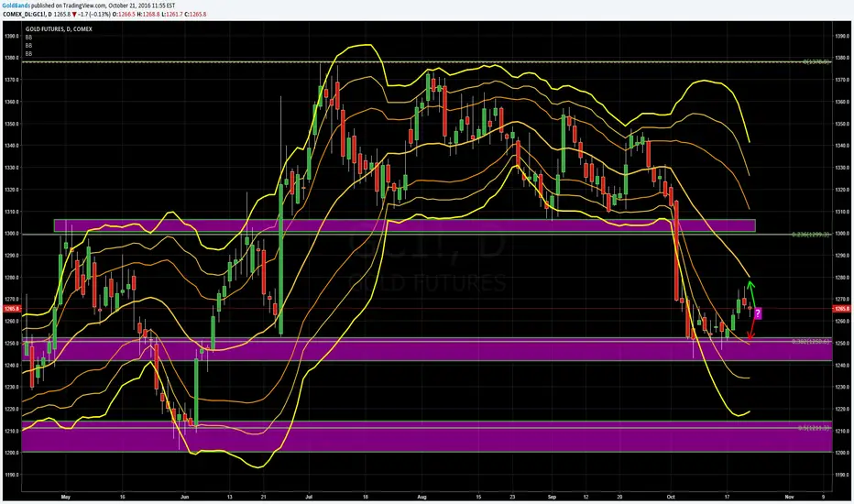Click the 0.5(1211.3) Fibonacci level label

coord(814,428)
